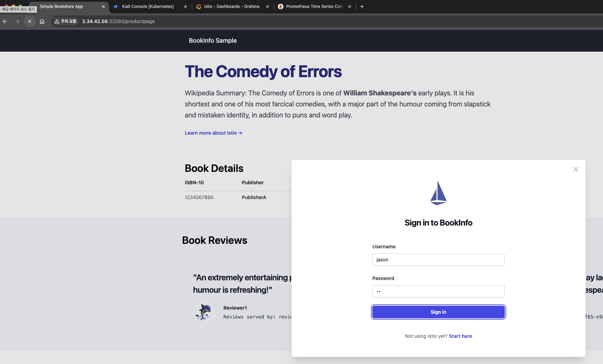
Task: Open a new browser tab
Action: tap(362, 7)
